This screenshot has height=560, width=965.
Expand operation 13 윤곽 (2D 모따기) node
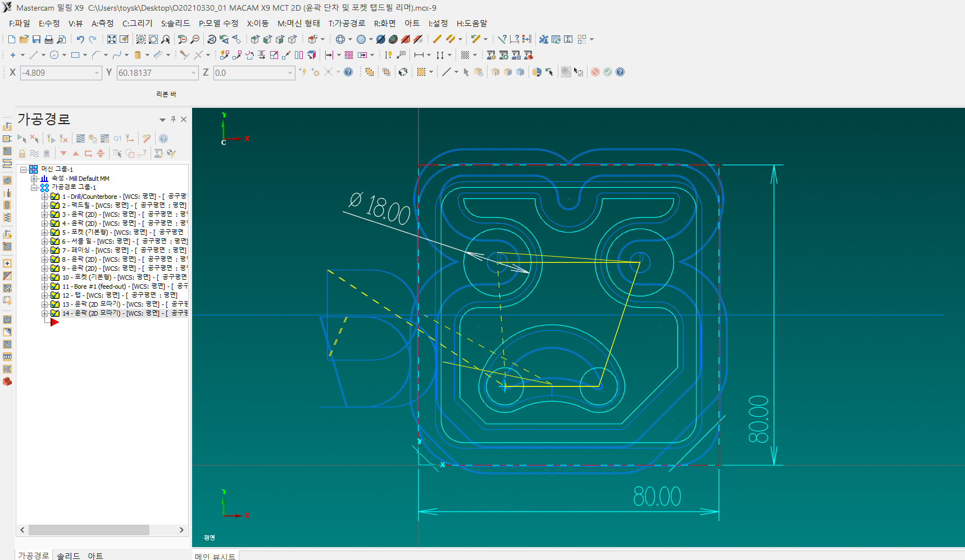point(44,304)
